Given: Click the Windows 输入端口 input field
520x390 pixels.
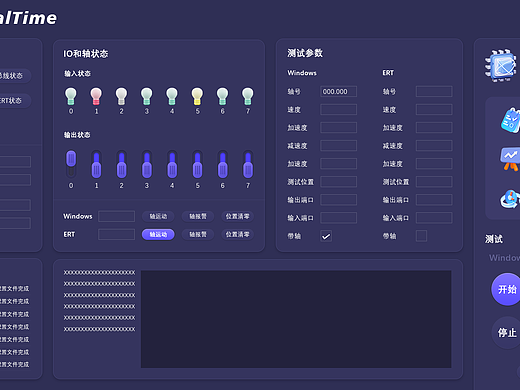Looking at the screenshot, I should tap(338, 218).
